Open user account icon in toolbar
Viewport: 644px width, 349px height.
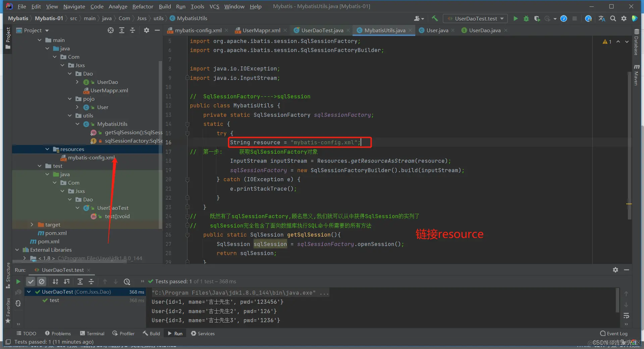click(x=419, y=18)
